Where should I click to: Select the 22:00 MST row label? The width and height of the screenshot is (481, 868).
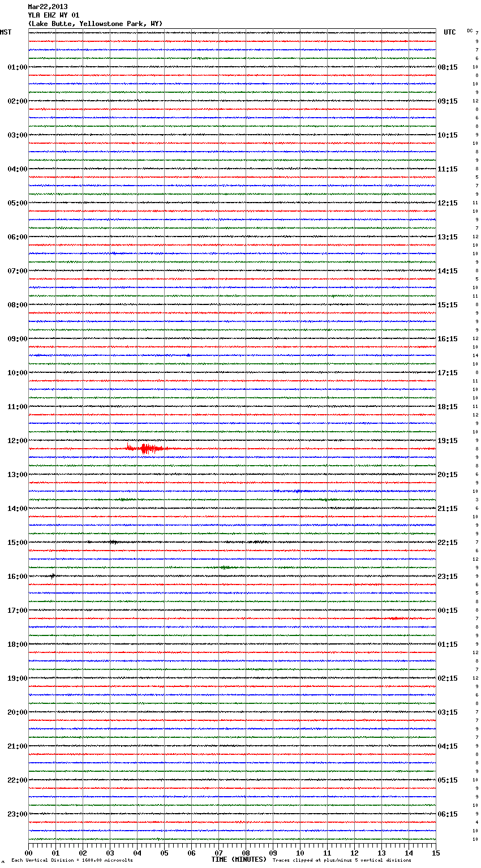click(x=18, y=780)
